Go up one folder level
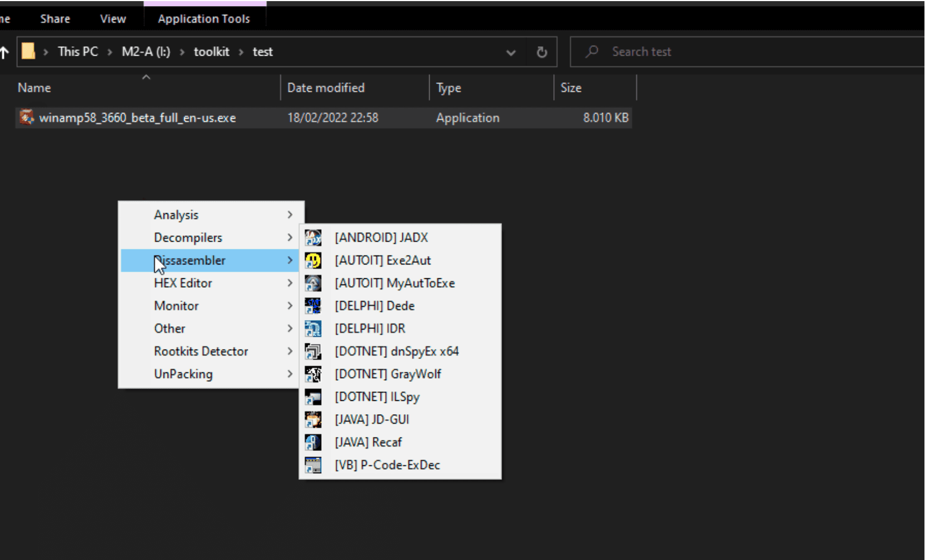The image size is (925, 560). tap(4, 52)
